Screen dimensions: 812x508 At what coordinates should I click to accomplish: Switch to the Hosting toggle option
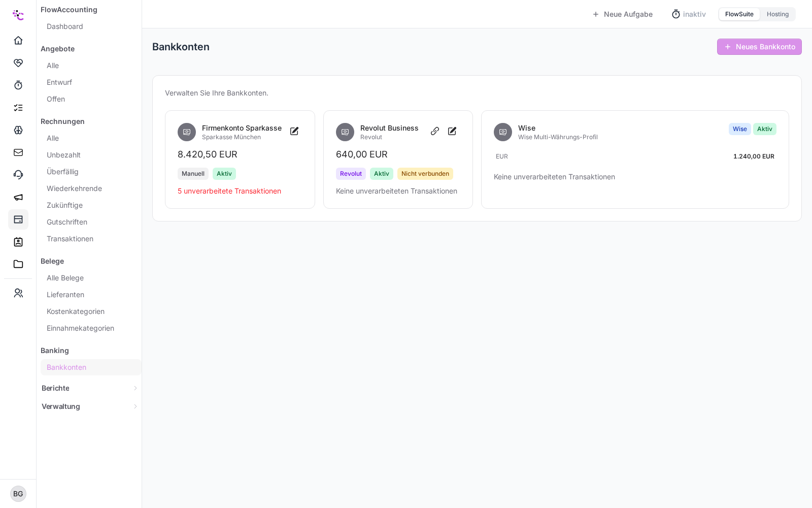(777, 14)
